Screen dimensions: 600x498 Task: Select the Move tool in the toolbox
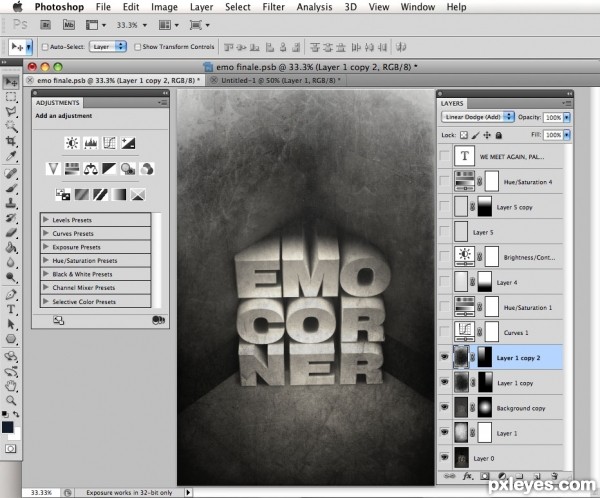tap(11, 82)
